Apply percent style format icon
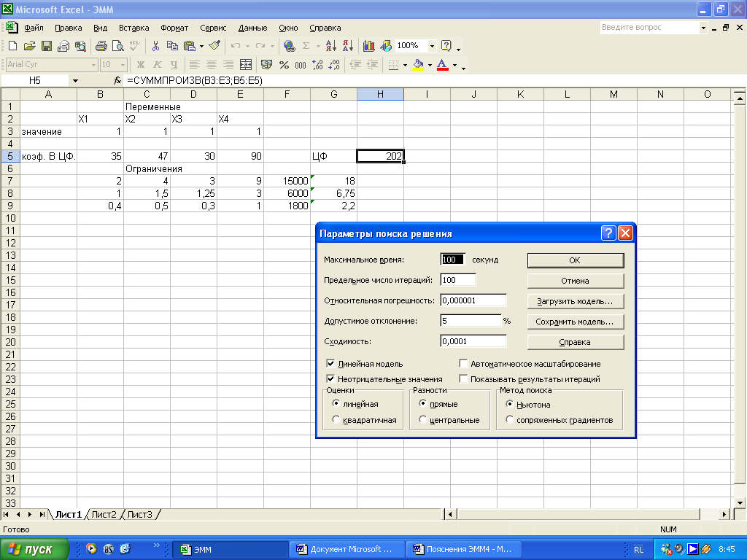Image resolution: width=747 pixels, height=560 pixels. pyautogui.click(x=285, y=65)
